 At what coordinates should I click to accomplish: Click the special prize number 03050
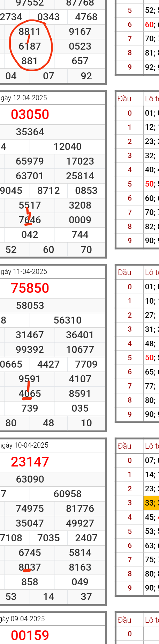pos(30,115)
